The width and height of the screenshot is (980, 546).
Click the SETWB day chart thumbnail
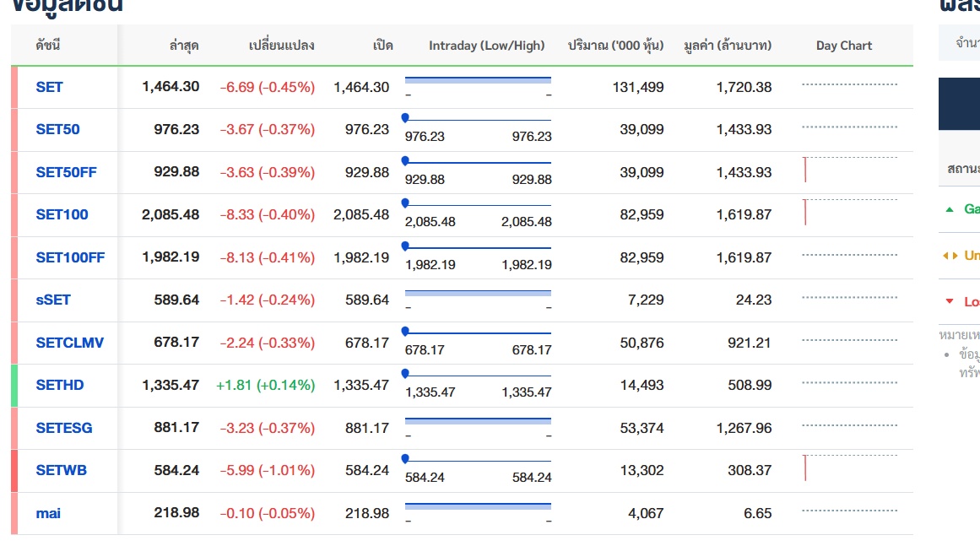click(848, 469)
